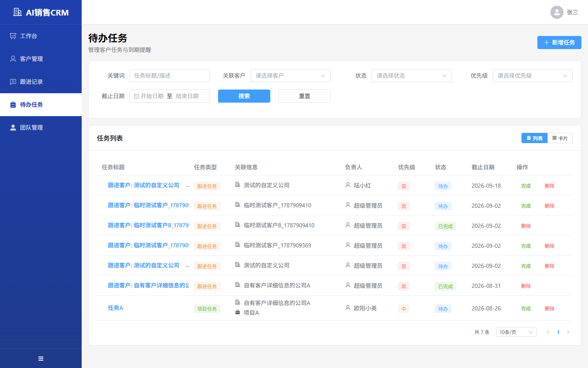This screenshot has width=588, height=368.
Task: Go to next page arrow in pagination
Action: [x=568, y=332]
